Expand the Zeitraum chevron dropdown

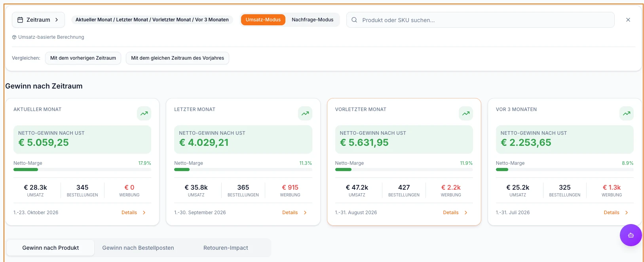[57, 20]
